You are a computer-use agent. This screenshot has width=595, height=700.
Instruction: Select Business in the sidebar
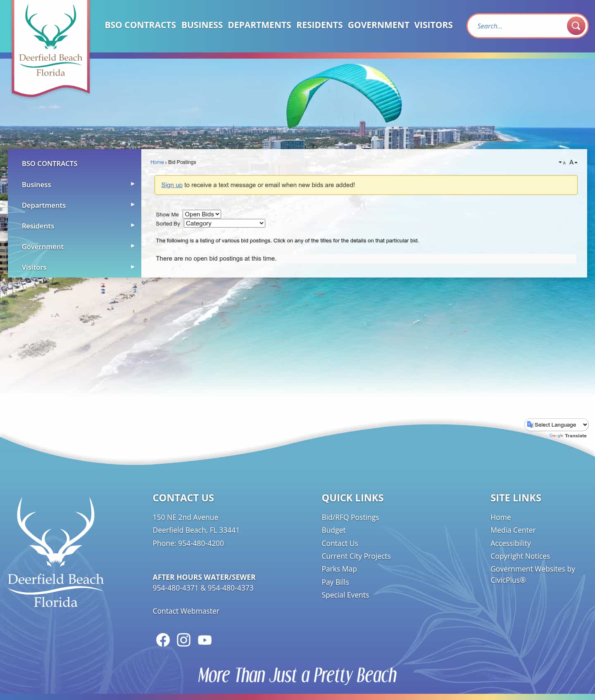click(36, 185)
